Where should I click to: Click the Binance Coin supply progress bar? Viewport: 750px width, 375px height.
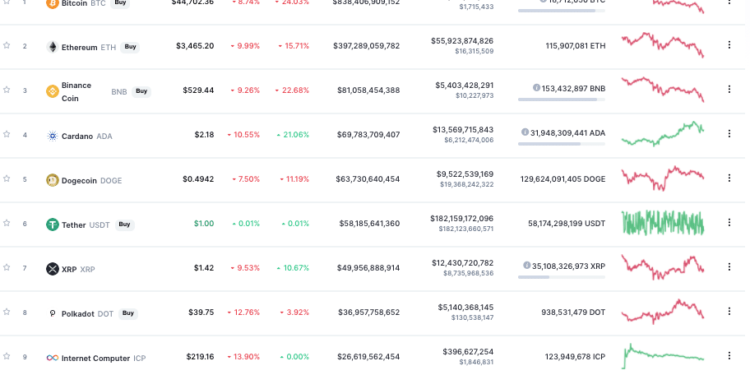click(x=561, y=99)
